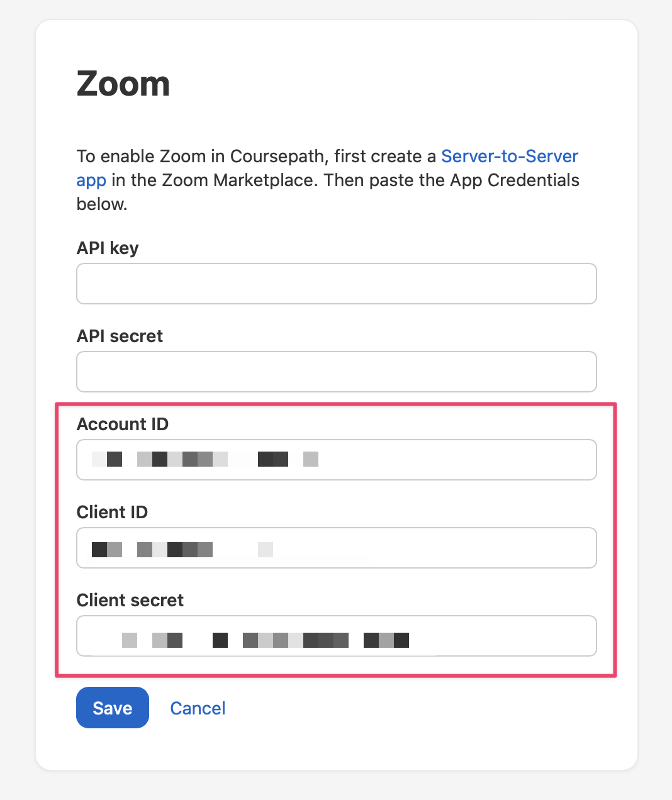Save the Zoom credentials
Screen dimensions: 672x800
pos(113,708)
